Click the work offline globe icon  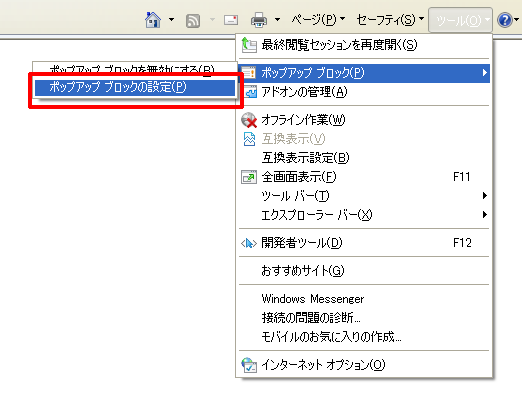tap(249, 120)
